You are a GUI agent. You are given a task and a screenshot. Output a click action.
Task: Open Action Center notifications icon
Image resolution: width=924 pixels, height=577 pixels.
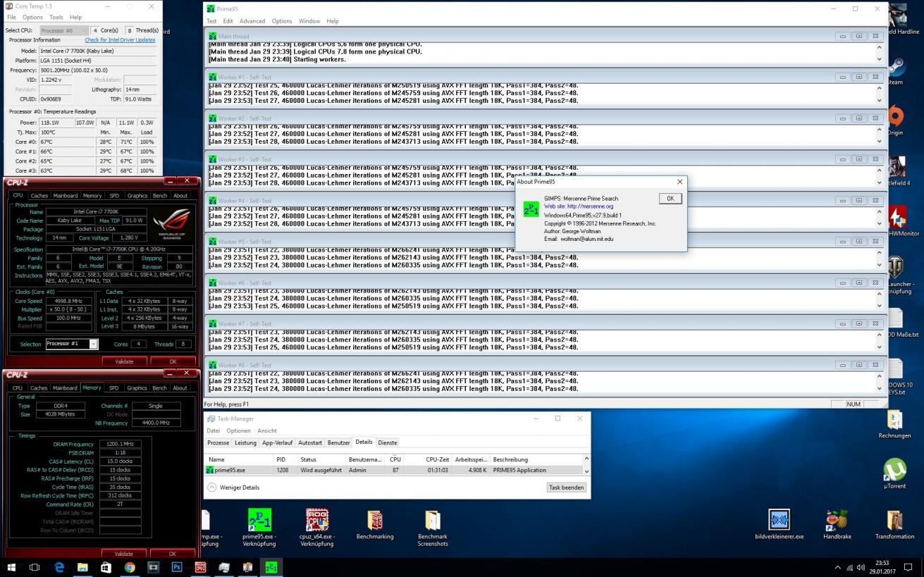tap(908, 567)
